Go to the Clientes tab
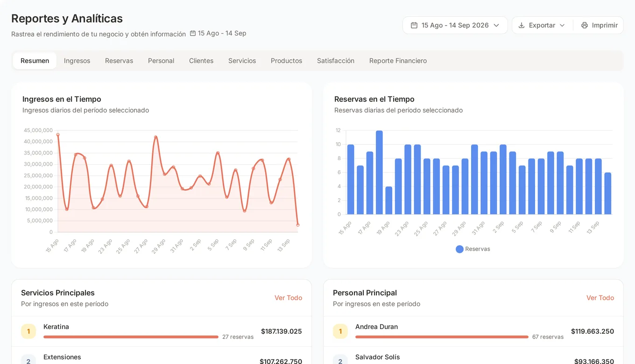 point(201,61)
